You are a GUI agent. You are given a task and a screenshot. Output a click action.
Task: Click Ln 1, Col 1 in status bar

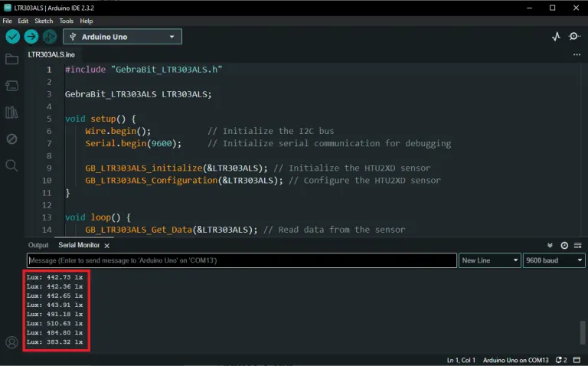coord(461,360)
